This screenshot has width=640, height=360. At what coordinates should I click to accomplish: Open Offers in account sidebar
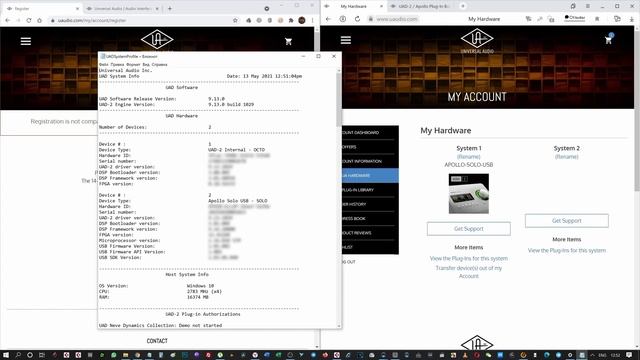click(369, 147)
